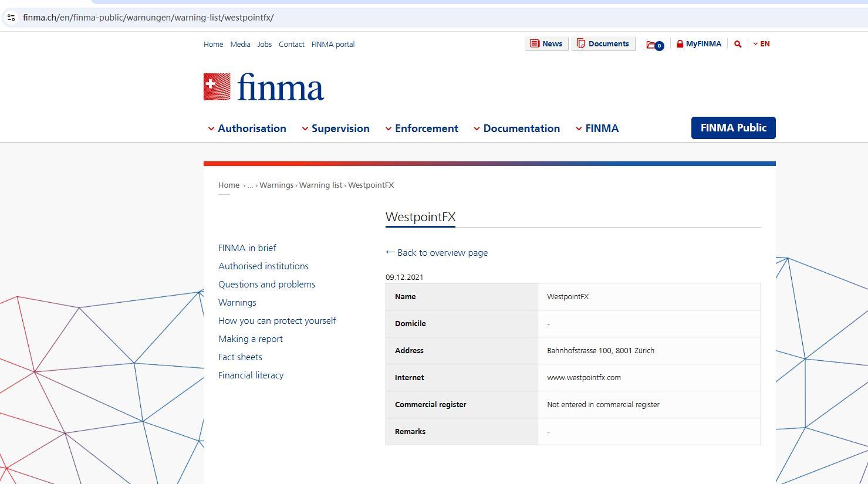Open the folder watchlist icon with counter
This screenshot has width=868, height=484.
click(x=655, y=45)
